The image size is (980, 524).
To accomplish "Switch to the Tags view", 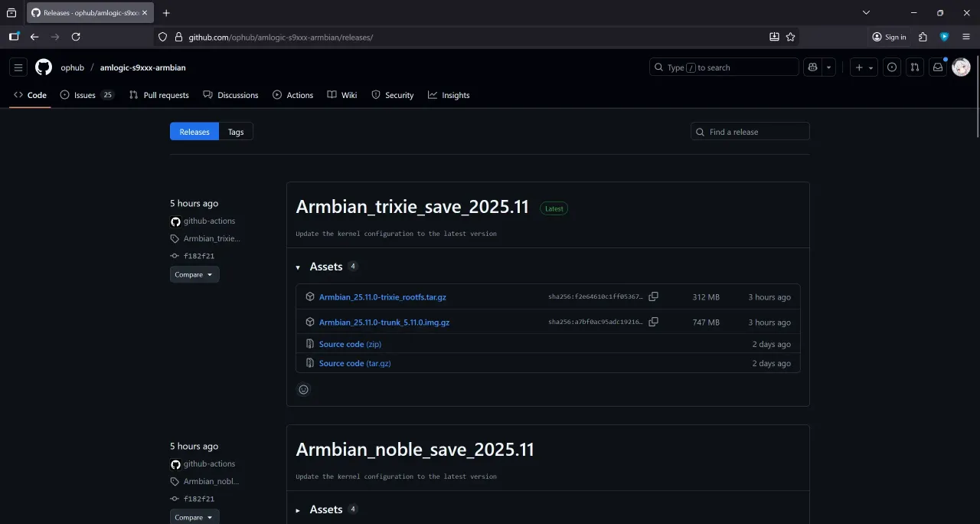I will tap(236, 132).
